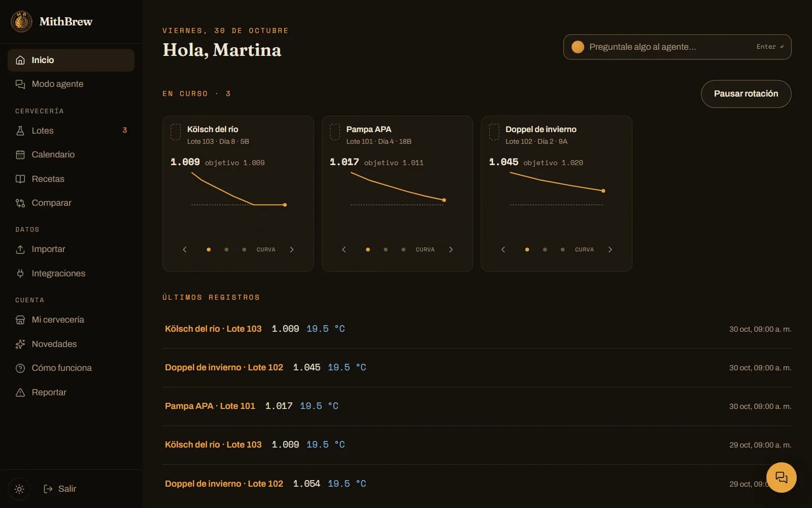This screenshot has width=812, height=508.
Task: Open the Recetas book icon
Action: coord(20,179)
